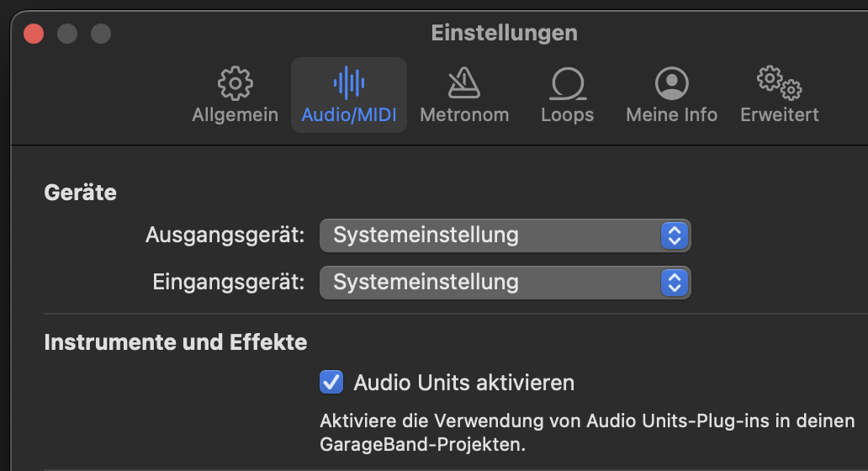Open the Erweitert tab label
868x471 pixels.
(x=779, y=114)
